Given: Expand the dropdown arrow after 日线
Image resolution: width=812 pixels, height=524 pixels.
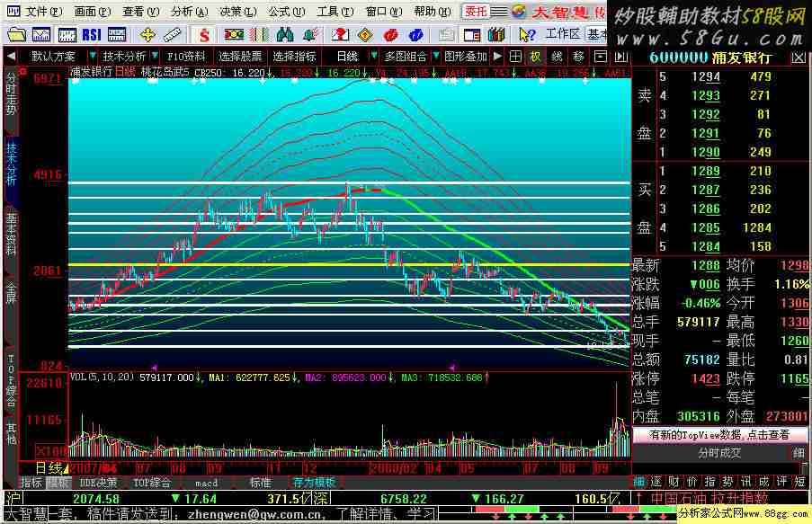Looking at the screenshot, I should coord(373,56).
